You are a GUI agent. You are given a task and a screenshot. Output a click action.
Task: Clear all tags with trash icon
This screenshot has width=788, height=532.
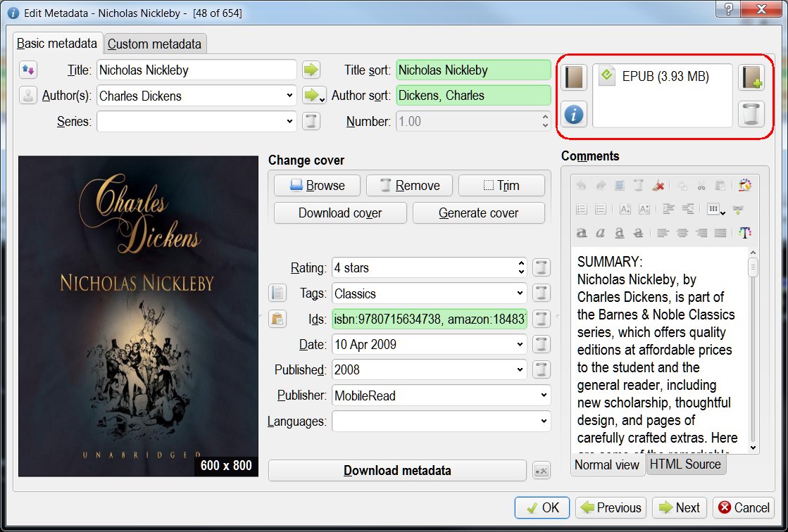(x=542, y=293)
